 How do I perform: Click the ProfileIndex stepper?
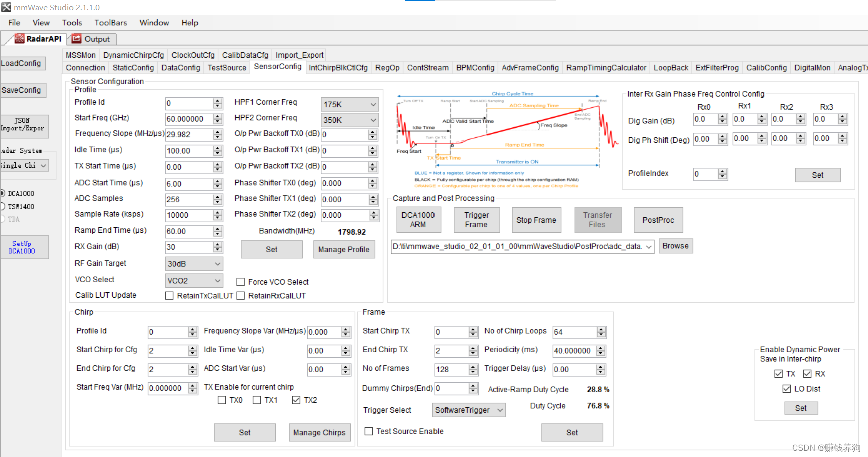point(722,174)
